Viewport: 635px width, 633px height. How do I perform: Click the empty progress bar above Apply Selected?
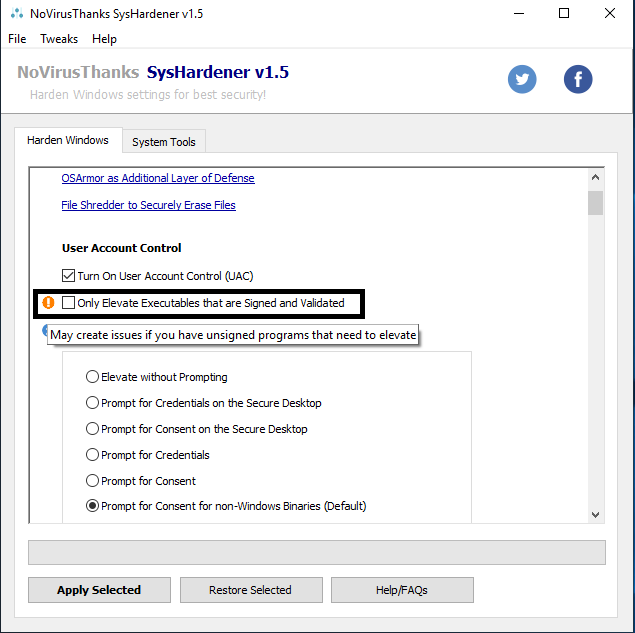click(x=317, y=552)
